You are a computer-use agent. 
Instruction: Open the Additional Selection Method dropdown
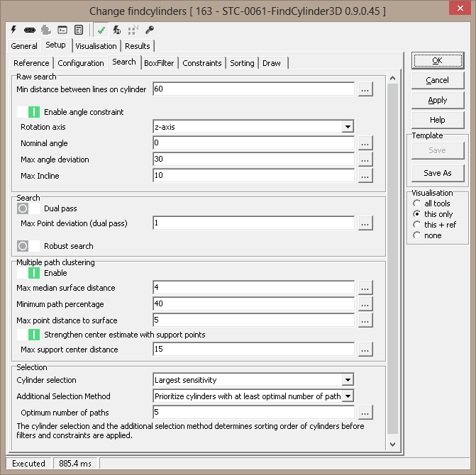coord(347,396)
